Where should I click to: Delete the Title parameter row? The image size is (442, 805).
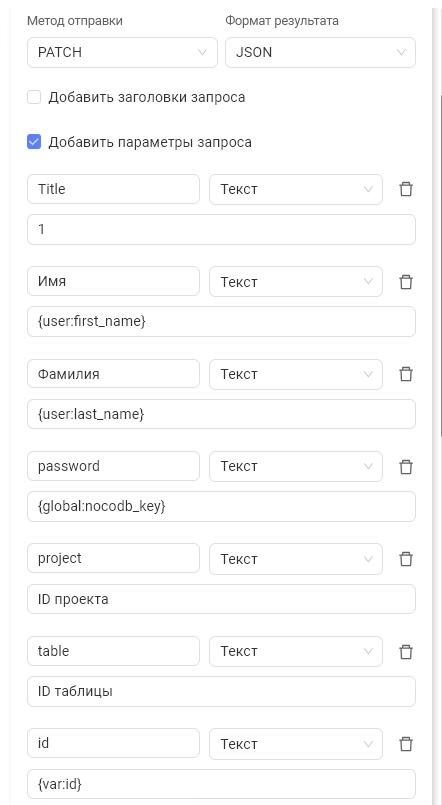[406, 189]
